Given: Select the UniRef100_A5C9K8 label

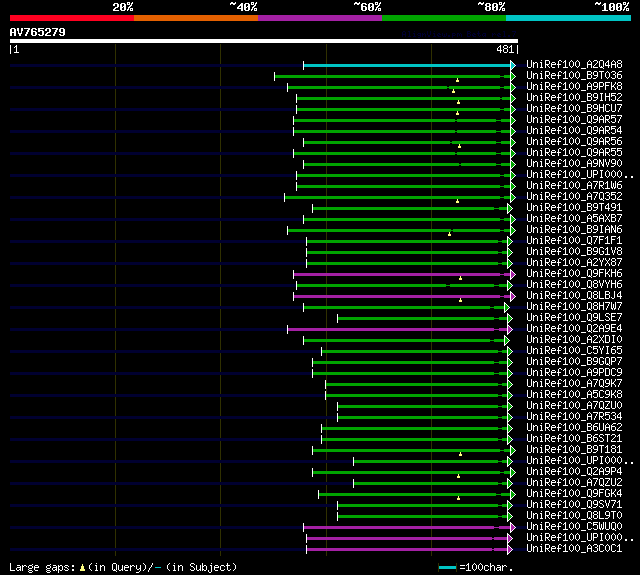Looking at the screenshot, I should click(574, 395).
